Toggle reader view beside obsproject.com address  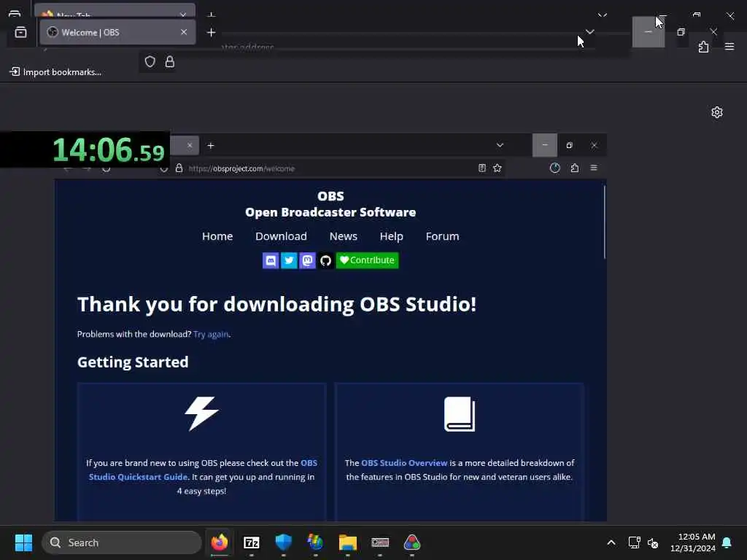(482, 168)
